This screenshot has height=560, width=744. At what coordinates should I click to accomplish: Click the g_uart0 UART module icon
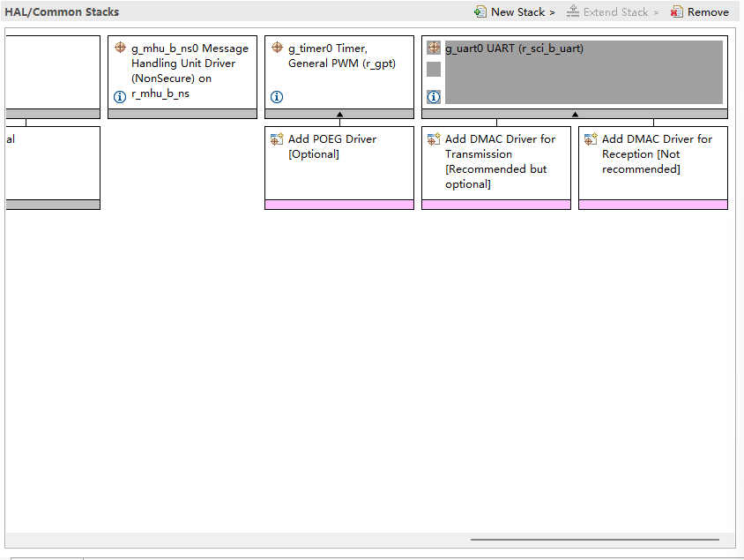[434, 49]
